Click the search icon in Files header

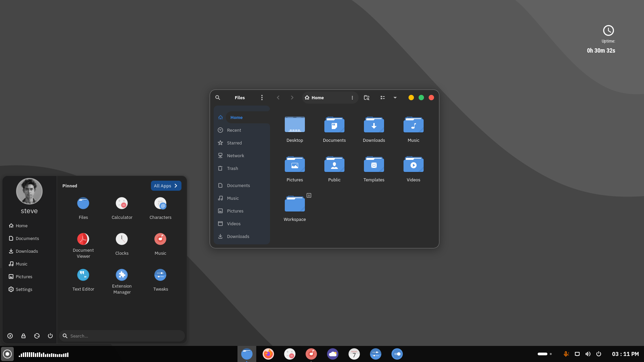point(218,98)
